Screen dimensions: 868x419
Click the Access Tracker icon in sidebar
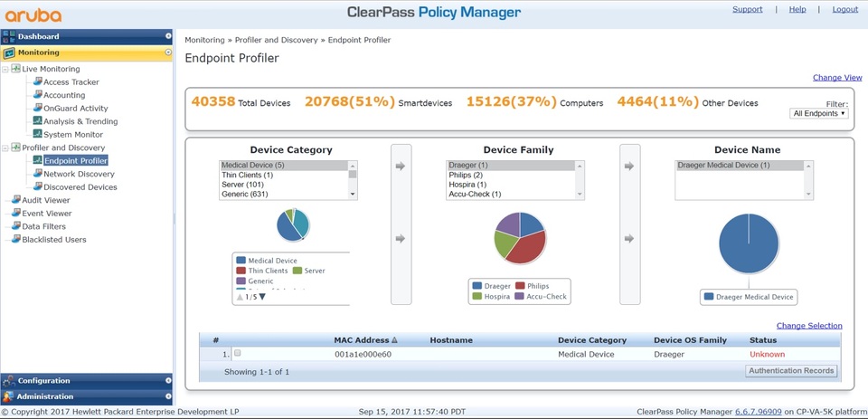(37, 81)
